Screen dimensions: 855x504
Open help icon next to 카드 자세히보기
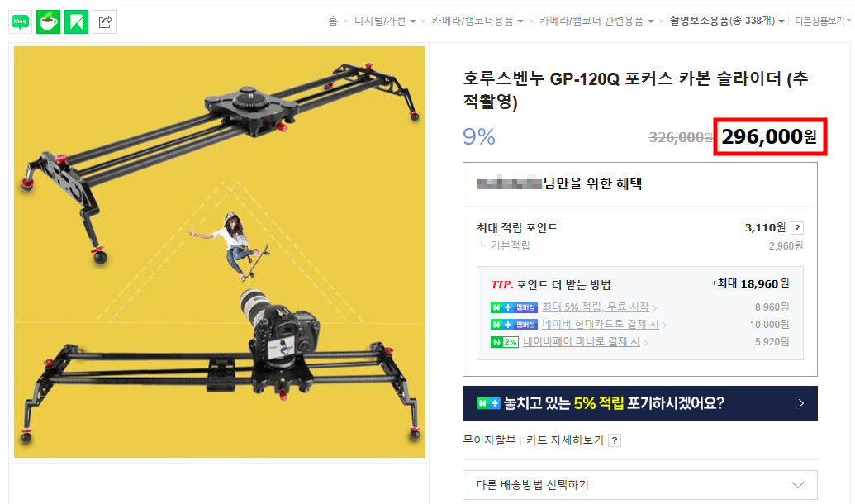(615, 440)
